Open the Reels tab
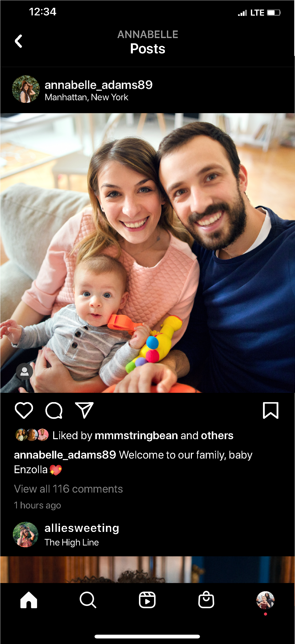 coord(147,600)
